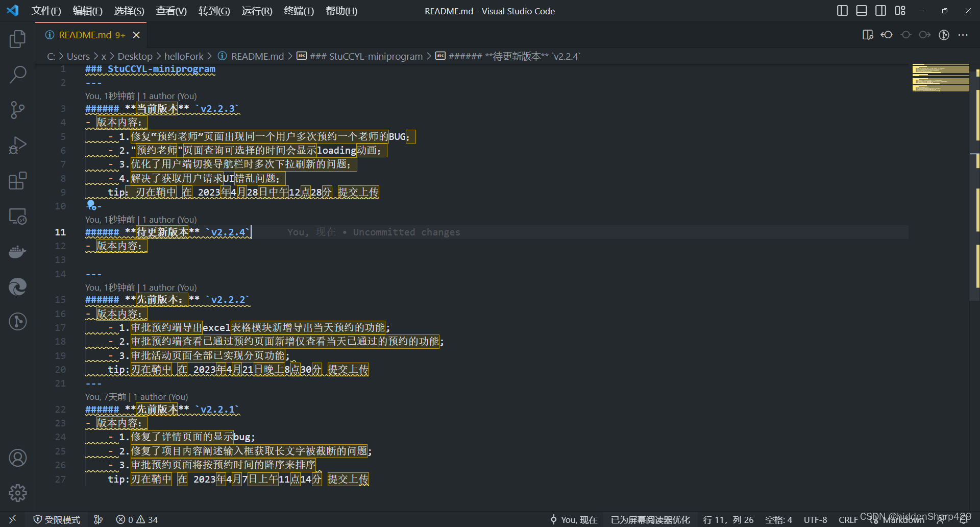Change file encoding UTF-8

tap(815, 519)
